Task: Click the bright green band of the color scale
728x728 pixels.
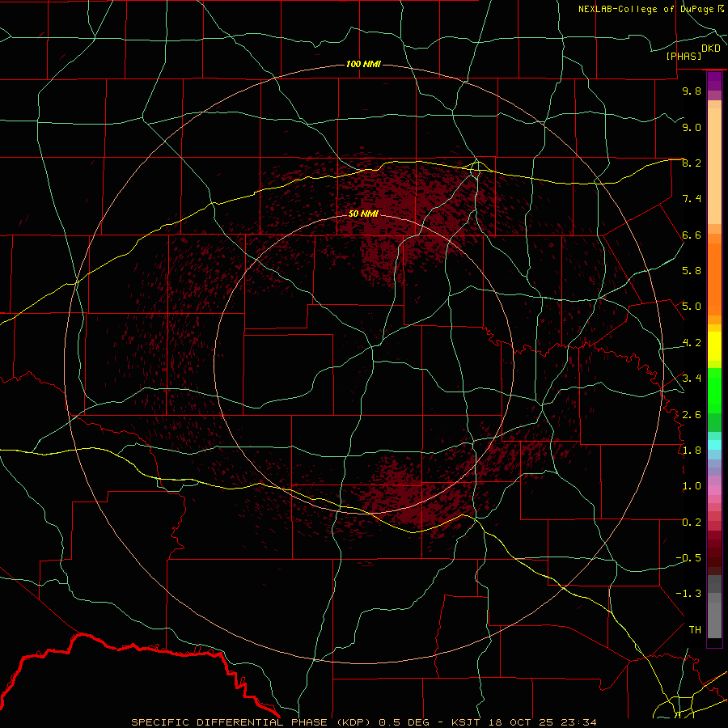Action: point(714,391)
